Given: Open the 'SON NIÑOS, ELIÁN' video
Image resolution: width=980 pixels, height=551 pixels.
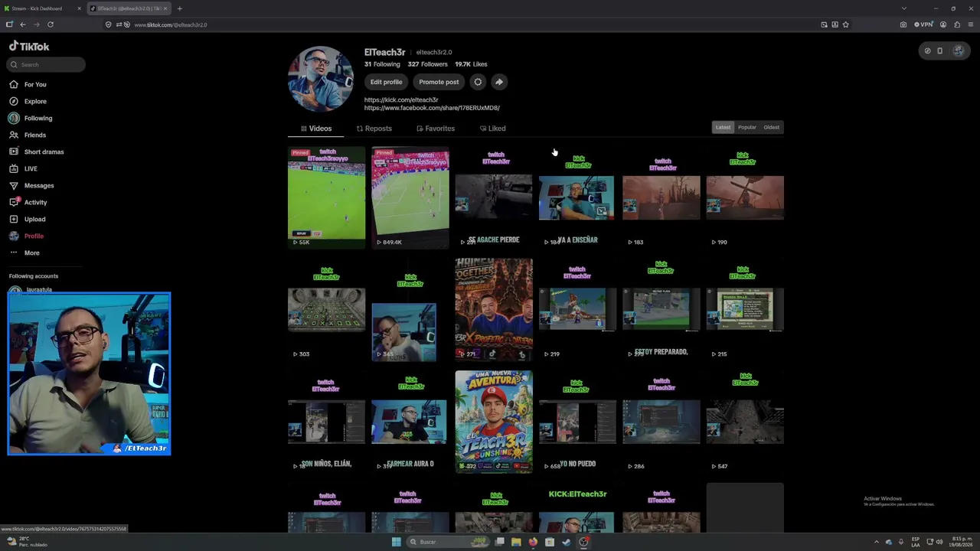Looking at the screenshot, I should [326, 422].
